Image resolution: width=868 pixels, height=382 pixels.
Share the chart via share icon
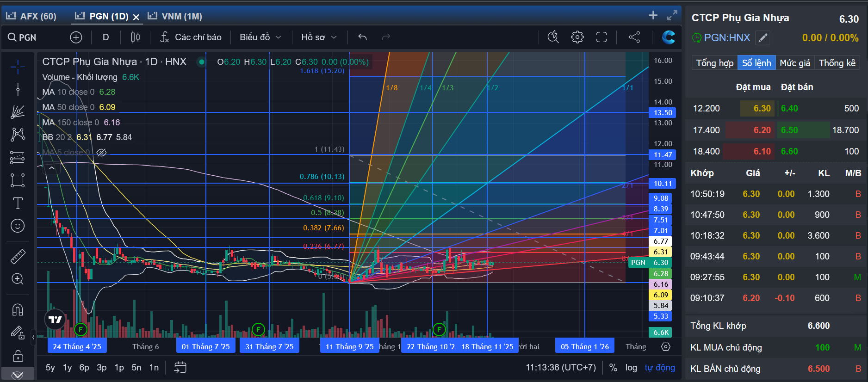tap(634, 37)
